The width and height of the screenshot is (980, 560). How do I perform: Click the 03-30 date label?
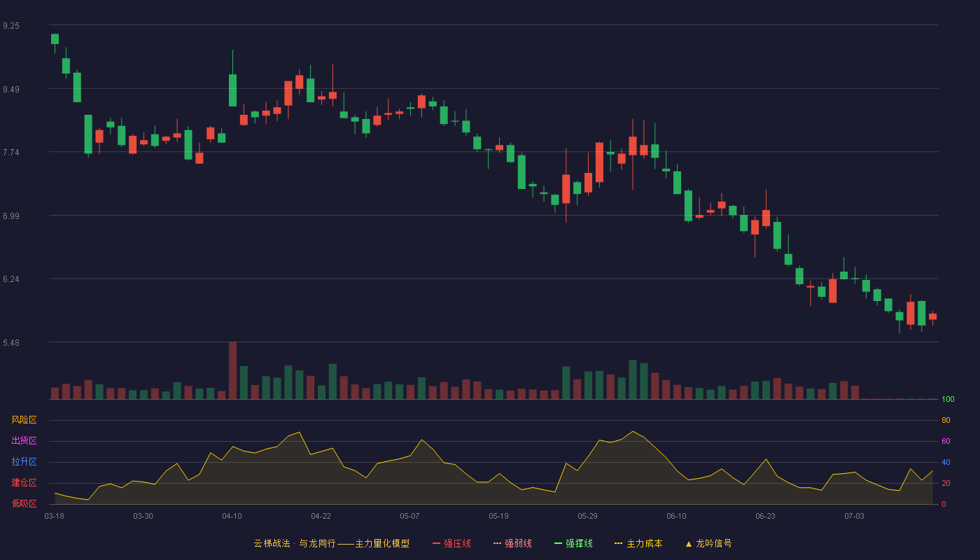click(143, 516)
